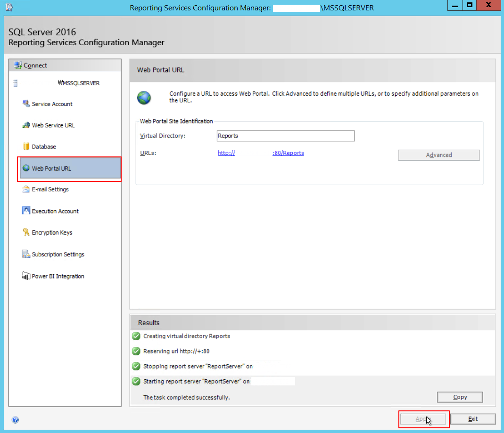Viewport: 504px width, 433px height.
Task: Click the Web Portal URL globe icon in the sidebar
Action: click(26, 168)
